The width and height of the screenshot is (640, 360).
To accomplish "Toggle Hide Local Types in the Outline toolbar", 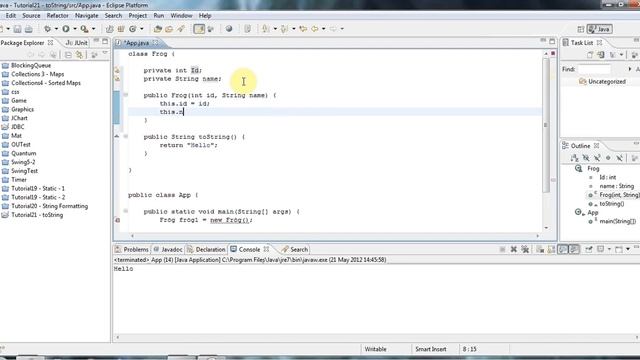I will [619, 158].
